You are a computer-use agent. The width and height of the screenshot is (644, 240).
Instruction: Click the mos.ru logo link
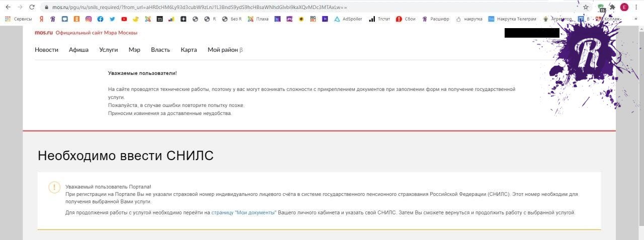point(43,33)
